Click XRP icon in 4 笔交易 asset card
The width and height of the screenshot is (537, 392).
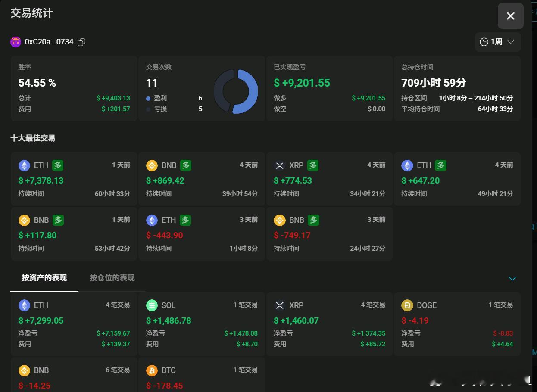279,305
